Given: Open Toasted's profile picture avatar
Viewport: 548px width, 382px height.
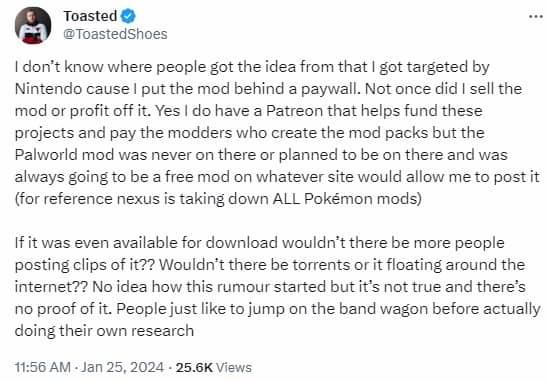Looking at the screenshot, I should pyautogui.click(x=33, y=25).
